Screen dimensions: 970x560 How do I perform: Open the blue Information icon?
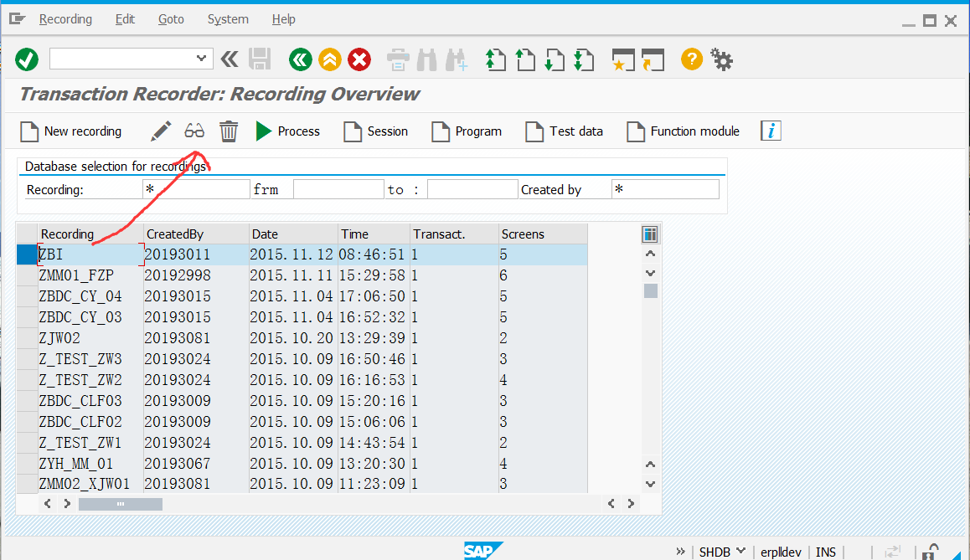pyautogui.click(x=771, y=131)
